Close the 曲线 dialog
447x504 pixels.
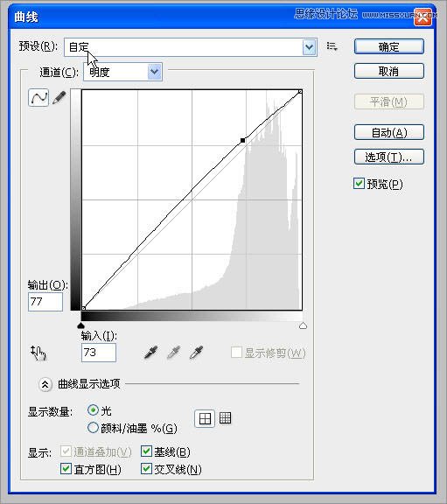point(423,17)
